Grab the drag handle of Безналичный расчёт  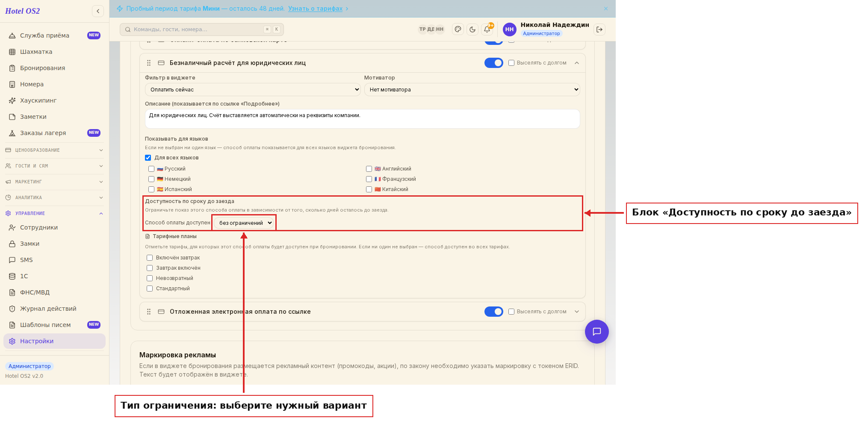(x=149, y=63)
